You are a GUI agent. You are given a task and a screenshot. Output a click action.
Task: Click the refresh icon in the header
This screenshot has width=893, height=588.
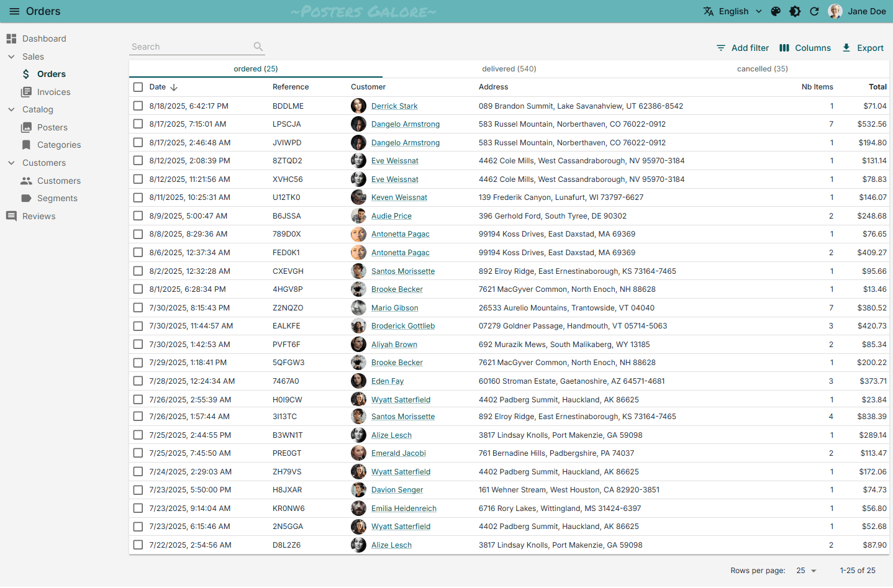[x=814, y=11]
